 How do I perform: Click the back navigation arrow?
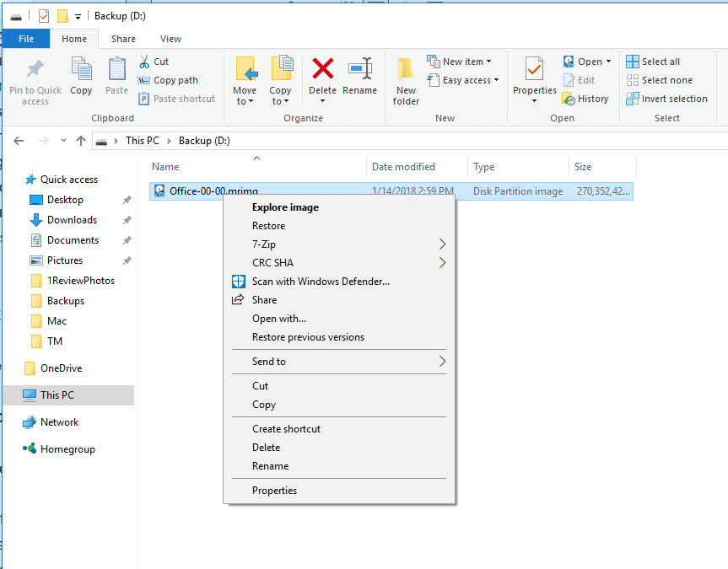click(19, 140)
